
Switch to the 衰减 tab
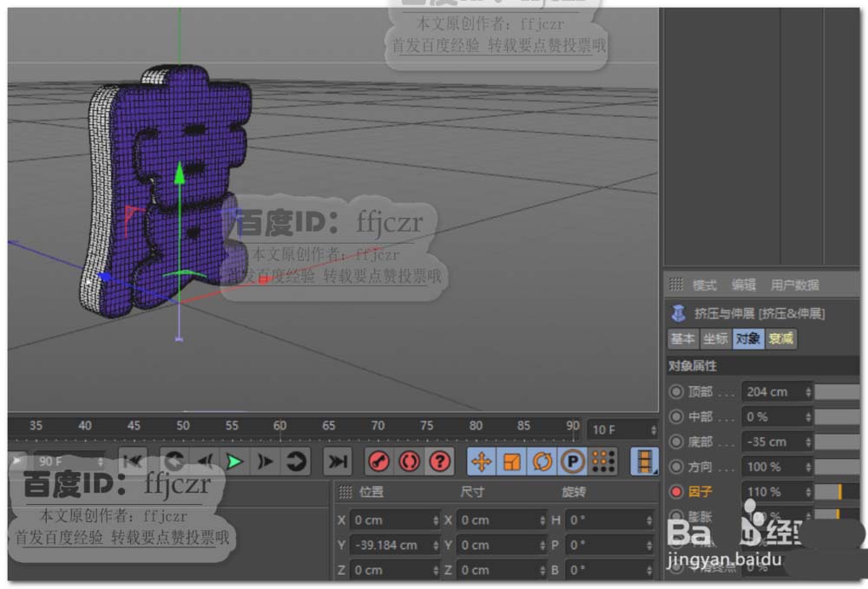pyautogui.click(x=780, y=339)
